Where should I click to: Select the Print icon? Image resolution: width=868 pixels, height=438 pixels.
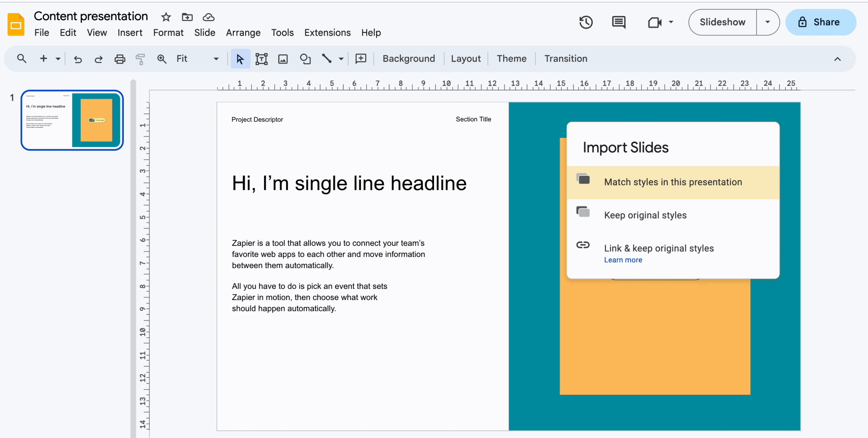coord(119,59)
